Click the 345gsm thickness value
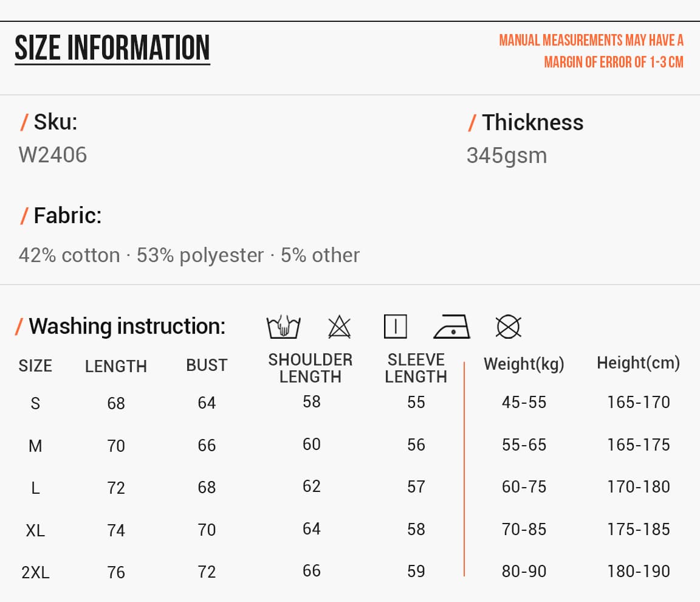Image resolution: width=700 pixels, height=602 pixels. click(507, 156)
